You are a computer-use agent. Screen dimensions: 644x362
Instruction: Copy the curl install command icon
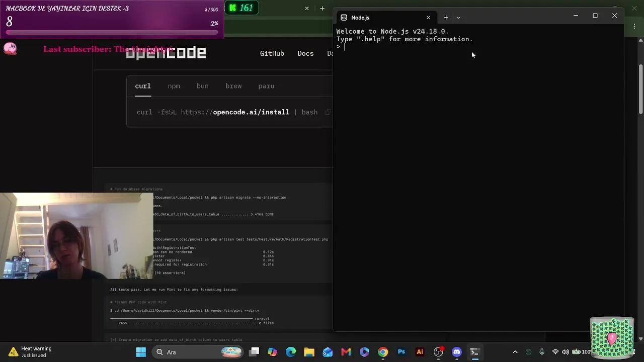(x=328, y=112)
